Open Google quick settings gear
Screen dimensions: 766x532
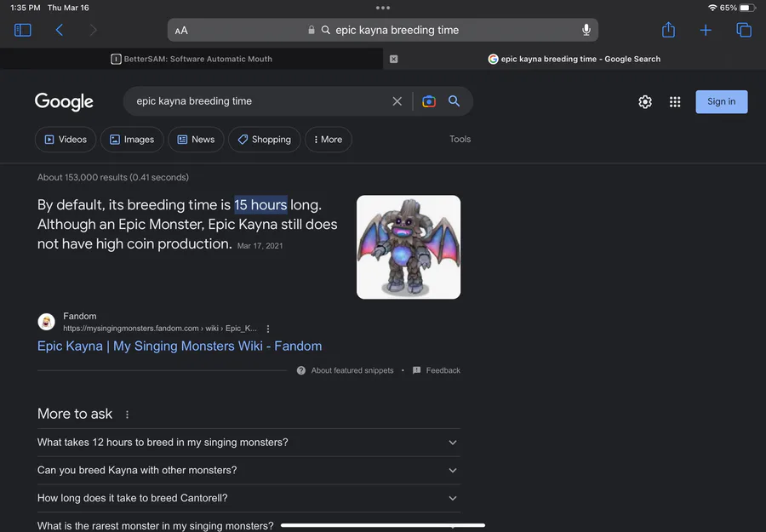pyautogui.click(x=645, y=101)
